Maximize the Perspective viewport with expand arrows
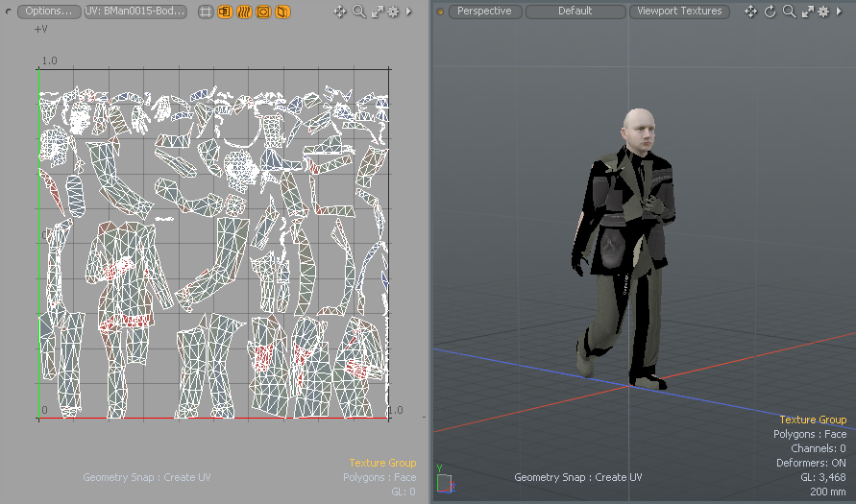This screenshot has width=856, height=504. pos(806,12)
